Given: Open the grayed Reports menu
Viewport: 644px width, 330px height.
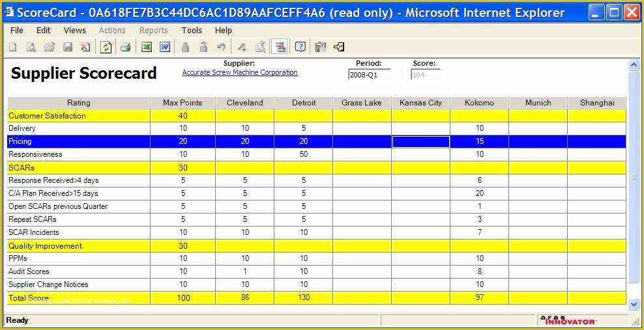Looking at the screenshot, I should pos(154,31).
